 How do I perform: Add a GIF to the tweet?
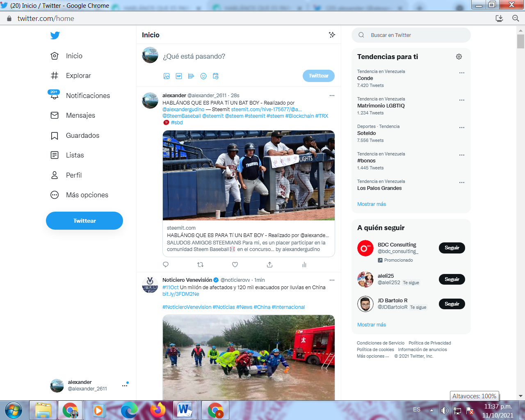[179, 76]
